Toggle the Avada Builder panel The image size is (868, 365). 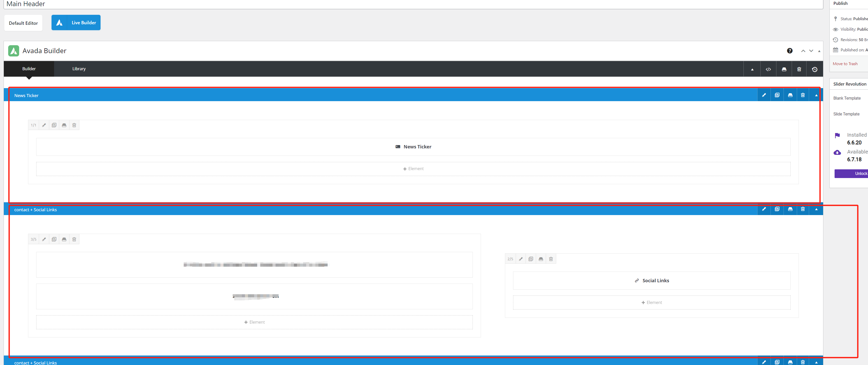coord(819,51)
